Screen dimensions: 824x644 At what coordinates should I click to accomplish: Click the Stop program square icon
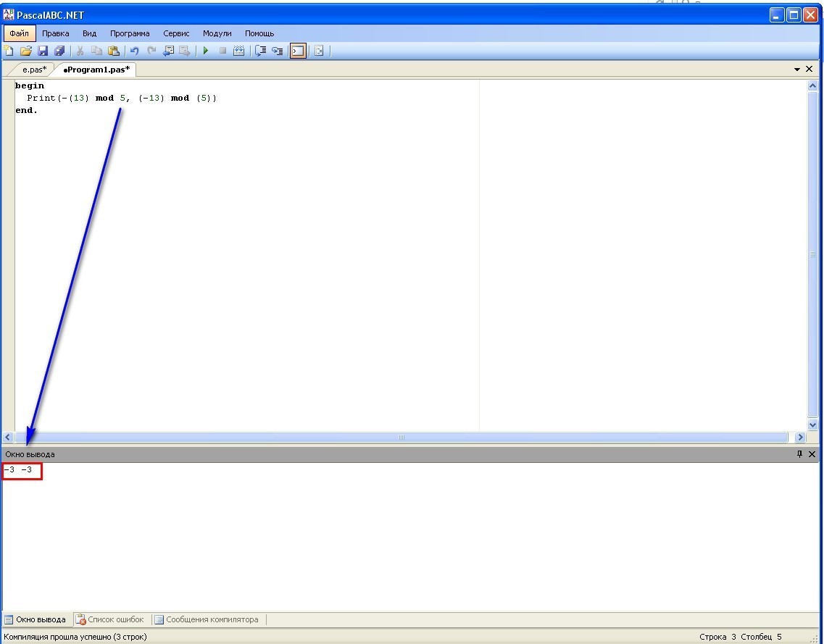tap(222, 51)
